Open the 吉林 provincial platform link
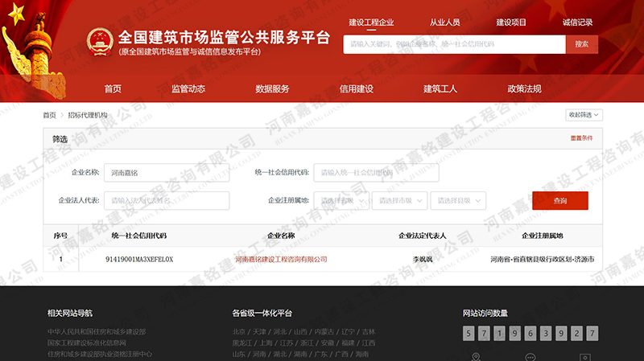644x361 pixels. (369, 331)
